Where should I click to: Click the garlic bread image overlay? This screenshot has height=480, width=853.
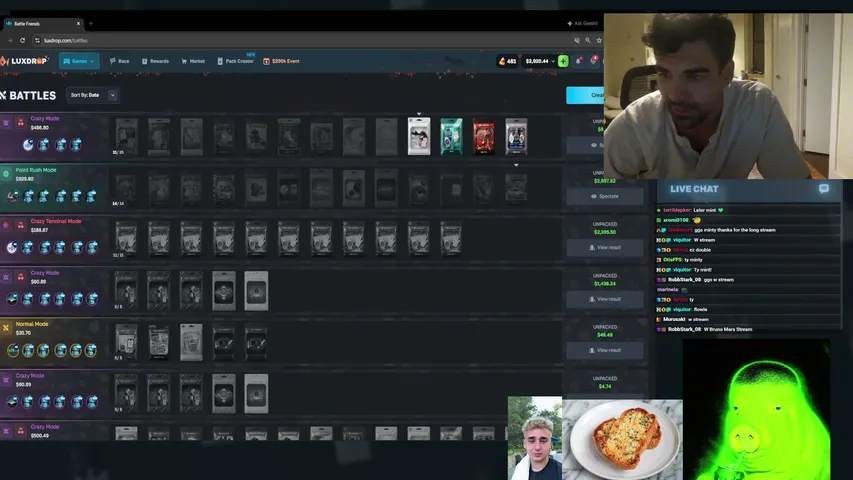coord(622,440)
